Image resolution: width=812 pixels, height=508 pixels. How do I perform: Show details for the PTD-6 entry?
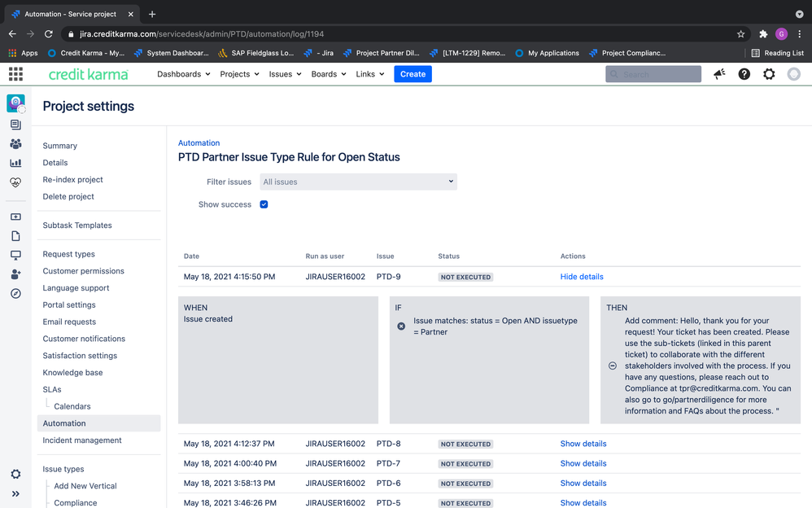coord(583,483)
